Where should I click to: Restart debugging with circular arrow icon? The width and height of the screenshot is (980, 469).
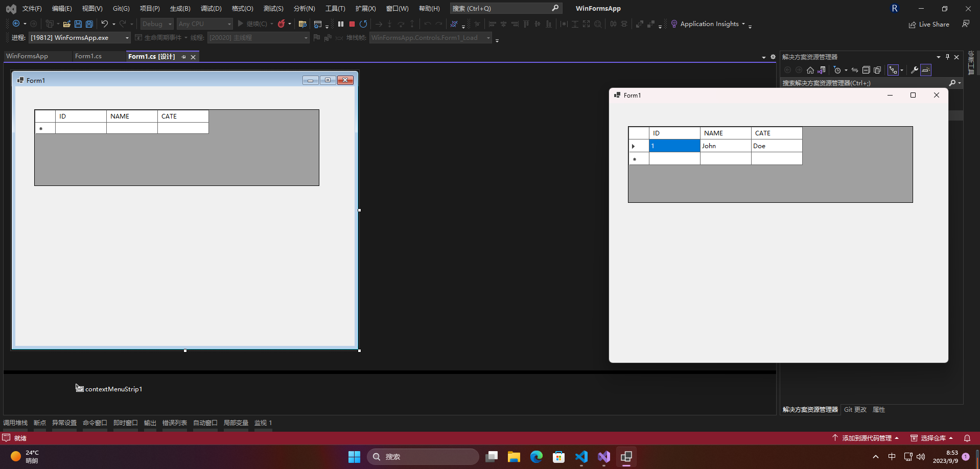point(363,24)
